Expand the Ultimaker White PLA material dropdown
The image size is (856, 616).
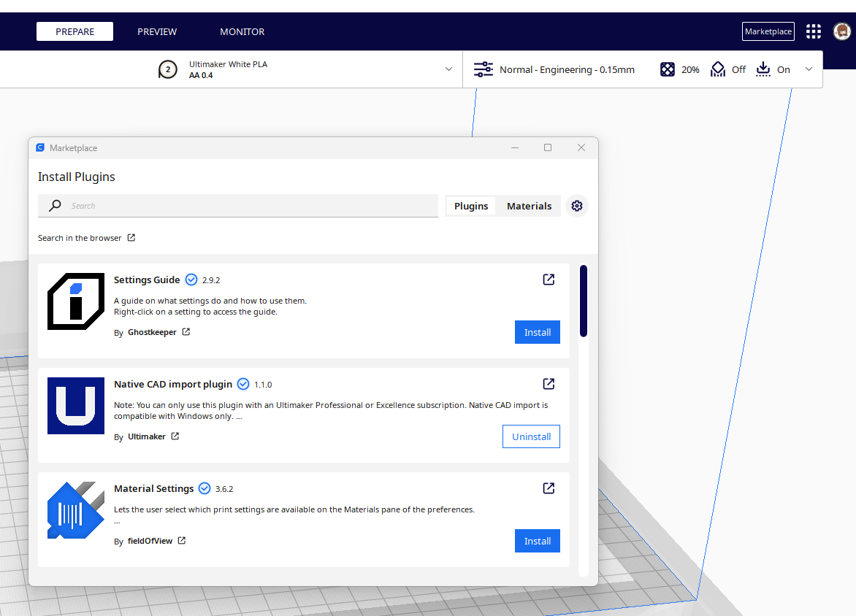coord(448,69)
